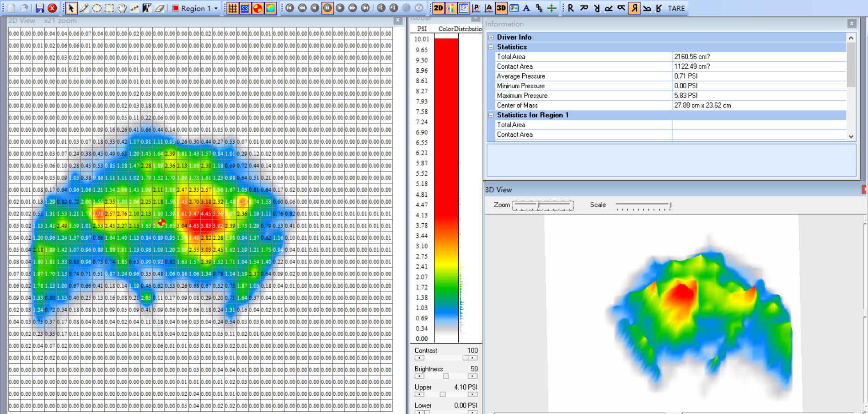Toggle the grid overlay button
This screenshot has height=414, width=868.
coord(233,8)
